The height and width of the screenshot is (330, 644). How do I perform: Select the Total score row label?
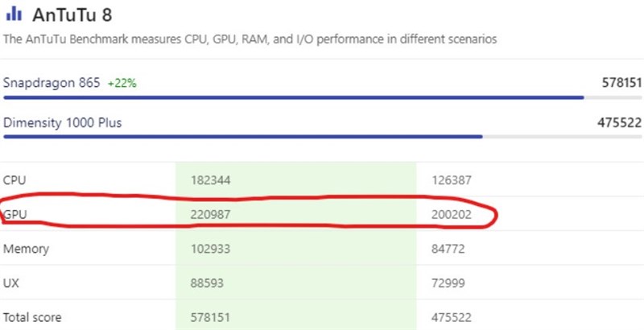[32, 317]
